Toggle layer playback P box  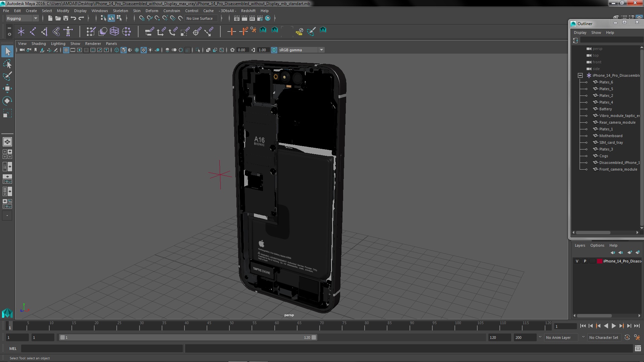(x=585, y=261)
